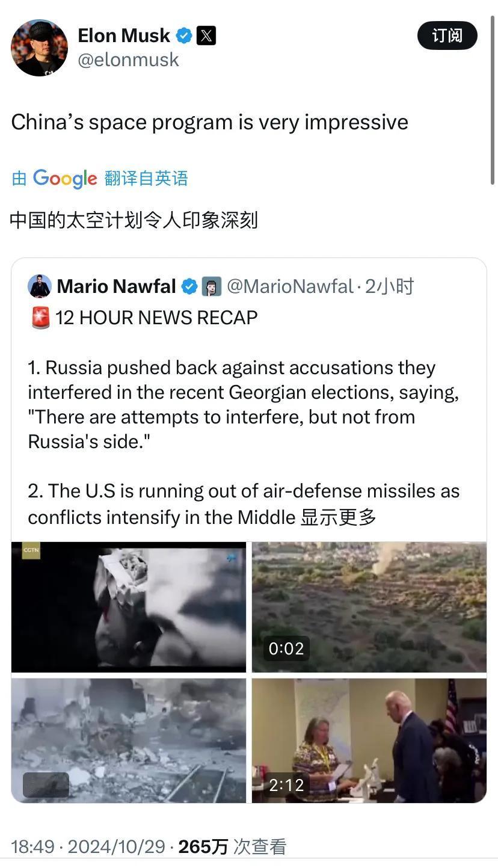Open Mario Nawfal's small avatar

point(40,286)
